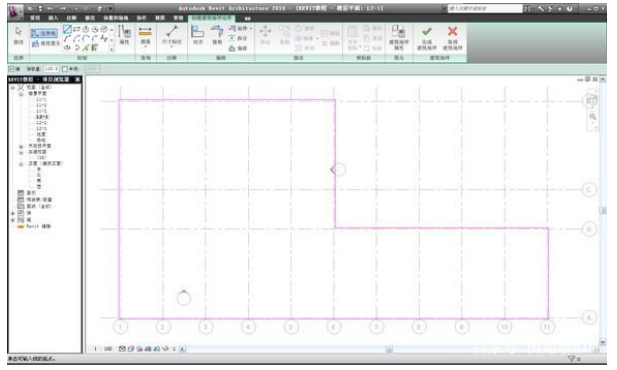This screenshot has width=617, height=370.
Task: Open the Dimension tool dropdown arrow
Action: (172, 47)
